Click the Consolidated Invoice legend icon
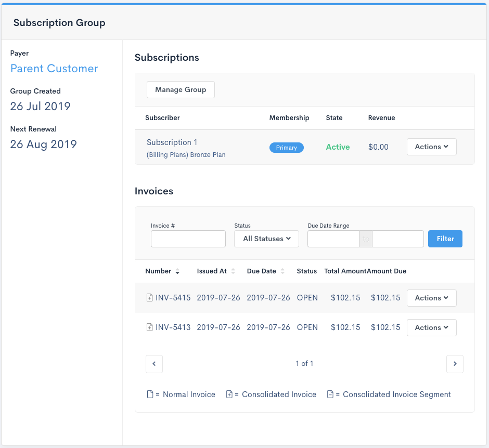This screenshot has height=448, width=489. 229,394
